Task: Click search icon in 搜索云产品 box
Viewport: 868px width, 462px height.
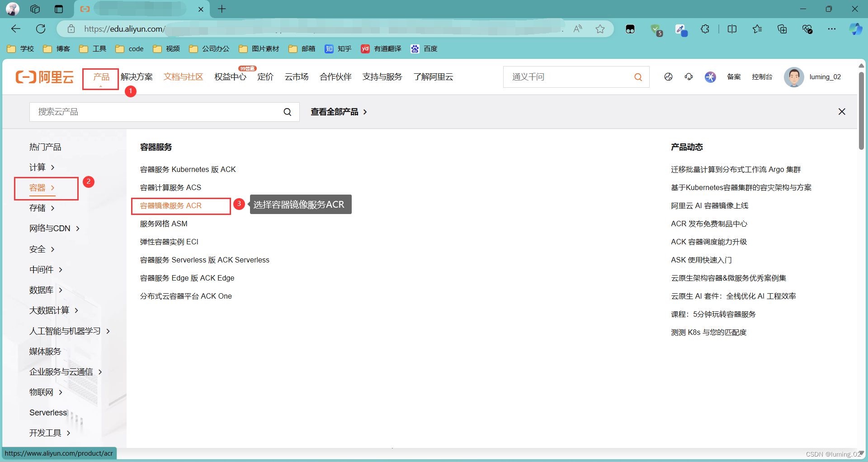Action: click(288, 112)
